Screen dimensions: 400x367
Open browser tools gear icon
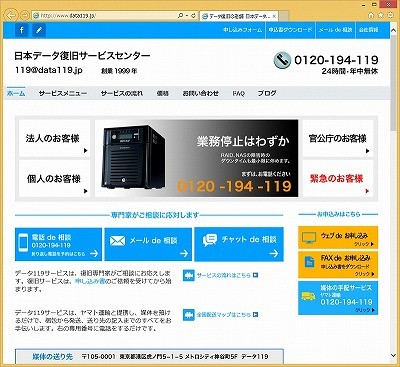point(391,15)
